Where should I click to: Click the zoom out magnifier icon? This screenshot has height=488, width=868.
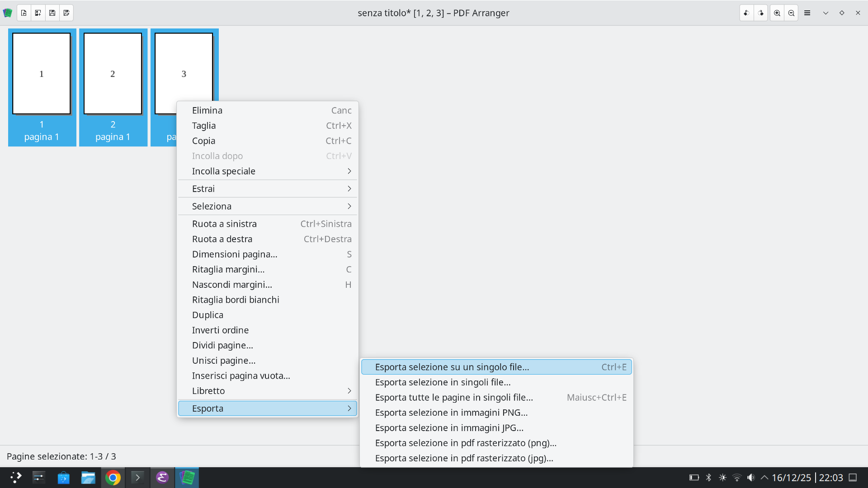[x=792, y=13]
